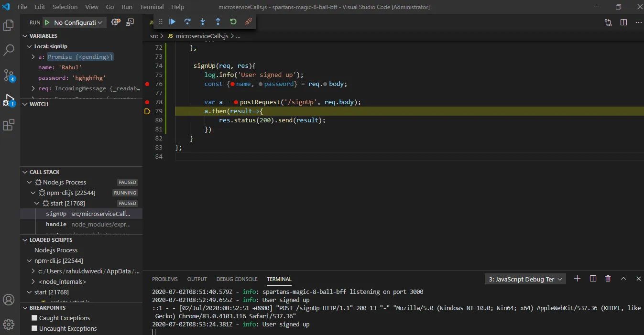Image resolution: width=644 pixels, height=335 pixels.
Task: Click Continue in the debug toolbar
Action: 173,22
